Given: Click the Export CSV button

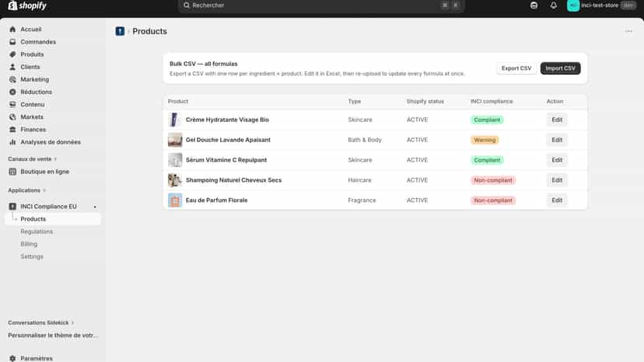Looking at the screenshot, I should coord(516,68).
